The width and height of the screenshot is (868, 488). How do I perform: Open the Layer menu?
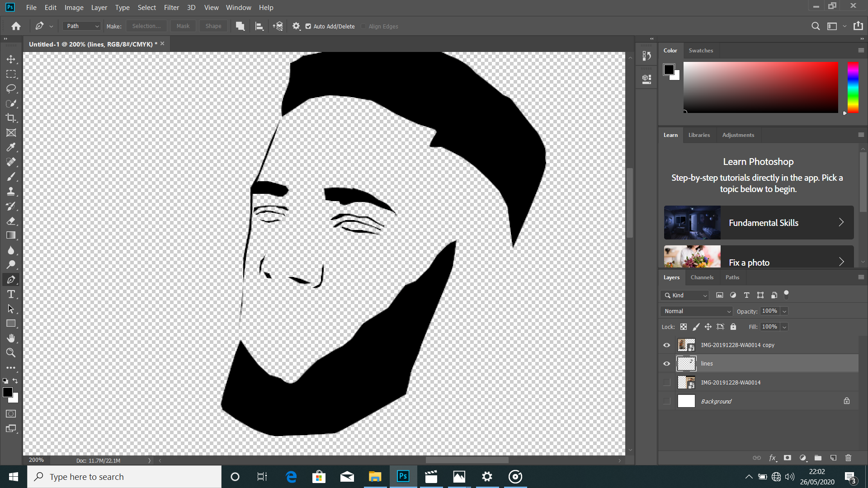tap(99, 8)
